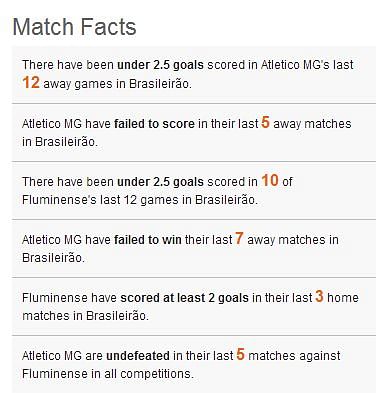
Task: Select the highlighted 10 in Fluminense fact
Action: (x=270, y=180)
